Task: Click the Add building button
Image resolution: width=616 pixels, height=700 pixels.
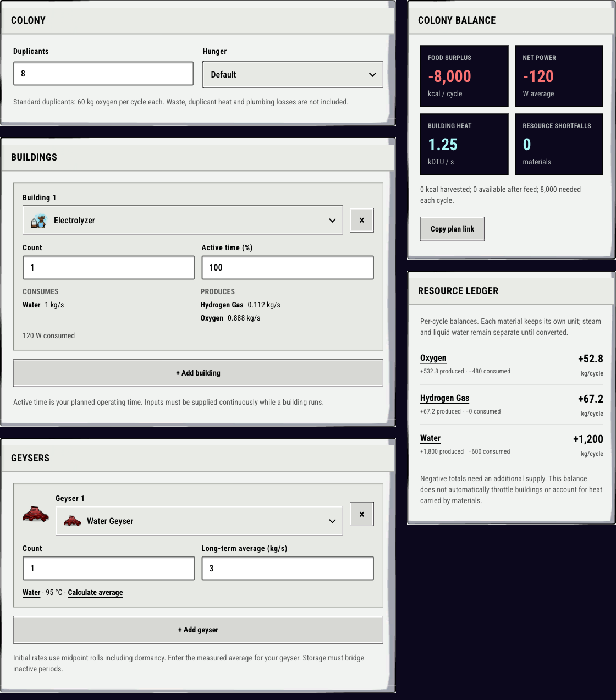Action: point(198,373)
